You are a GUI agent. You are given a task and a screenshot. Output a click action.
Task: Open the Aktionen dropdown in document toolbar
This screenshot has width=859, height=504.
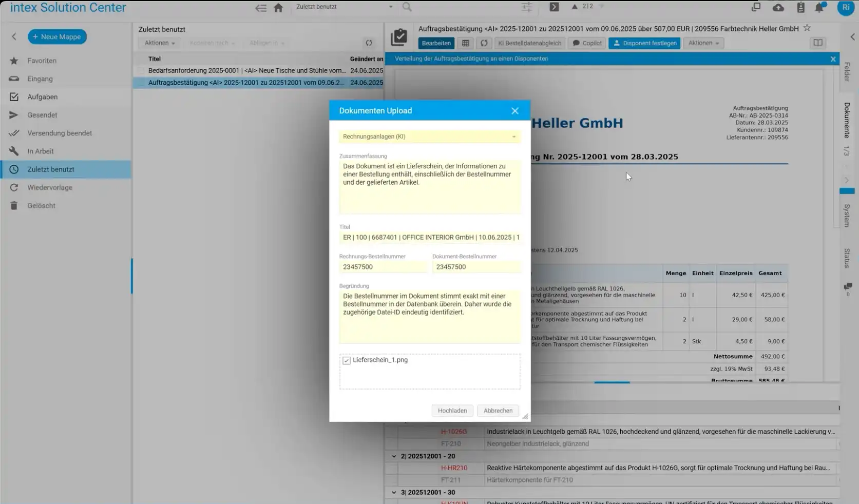(703, 43)
